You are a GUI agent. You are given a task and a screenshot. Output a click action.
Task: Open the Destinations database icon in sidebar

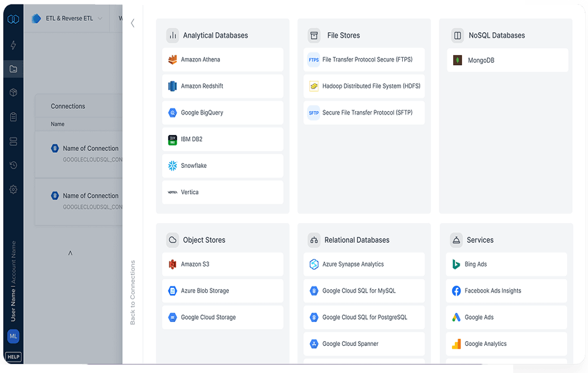pyautogui.click(x=12, y=141)
